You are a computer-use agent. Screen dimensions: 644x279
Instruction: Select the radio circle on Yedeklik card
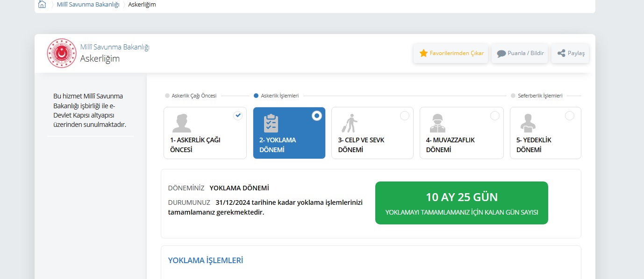(x=569, y=116)
